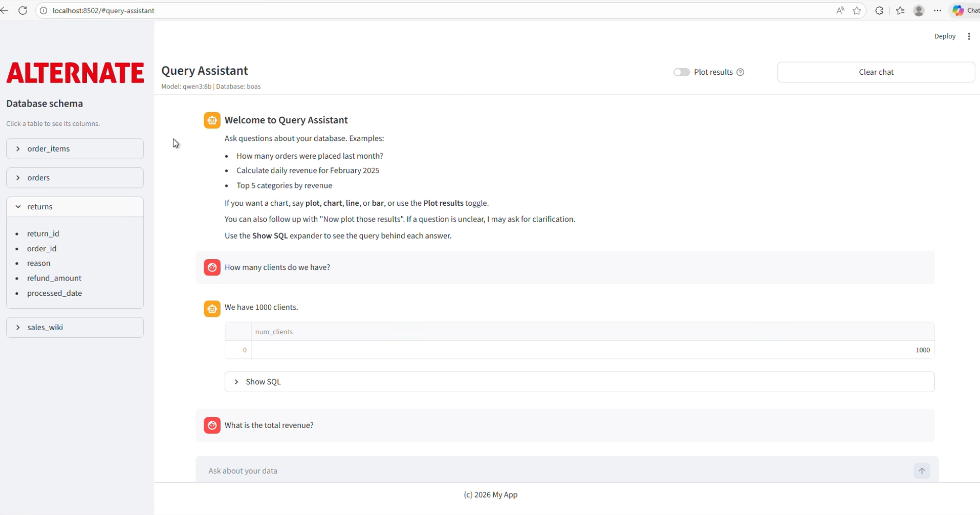Click 'How many orders were placed last month?' example
Screen dimensions: 980x515
[x=310, y=156]
